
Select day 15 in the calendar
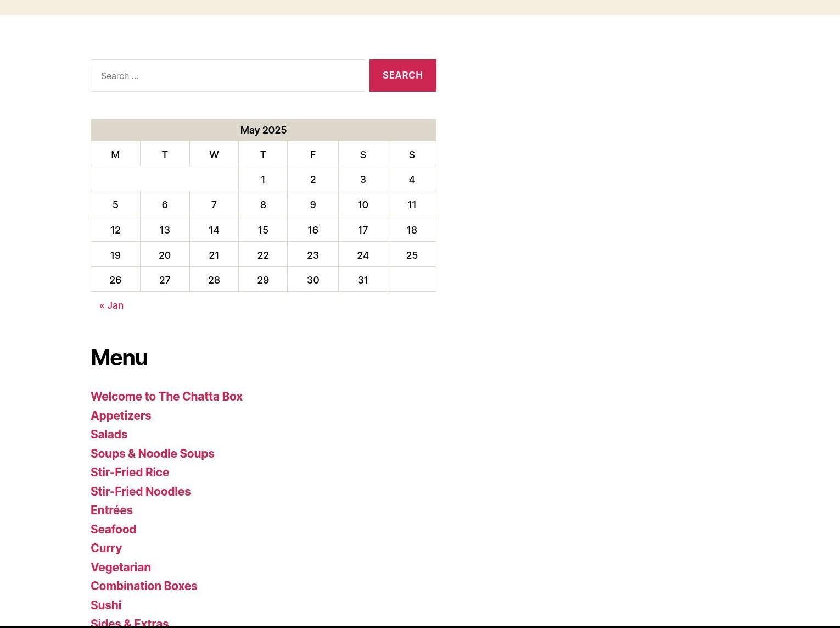[263, 230]
